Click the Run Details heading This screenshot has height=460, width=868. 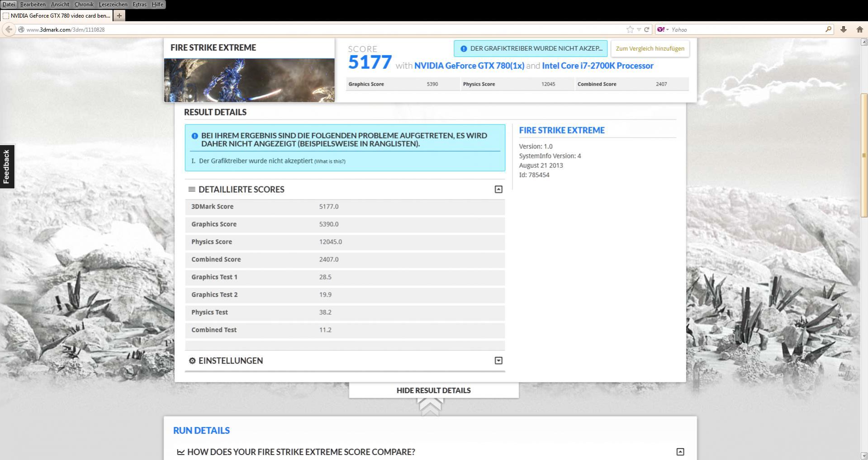point(201,431)
